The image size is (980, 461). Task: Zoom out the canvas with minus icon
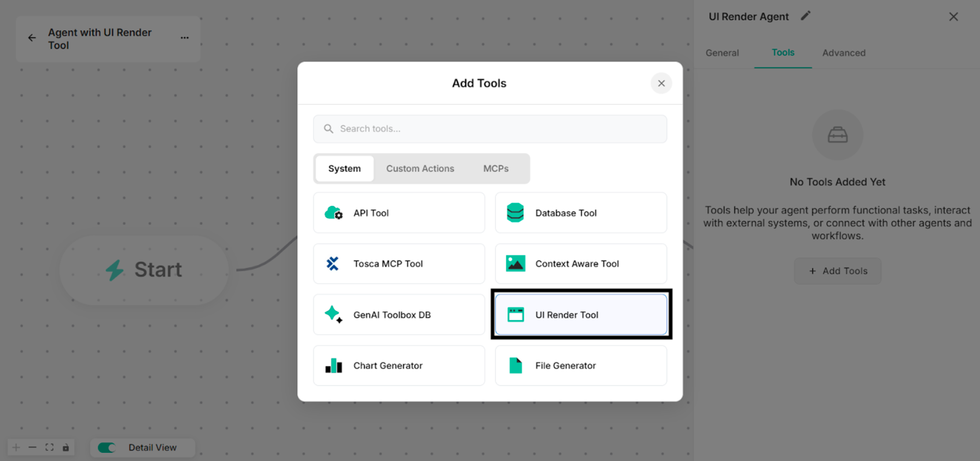click(x=32, y=447)
